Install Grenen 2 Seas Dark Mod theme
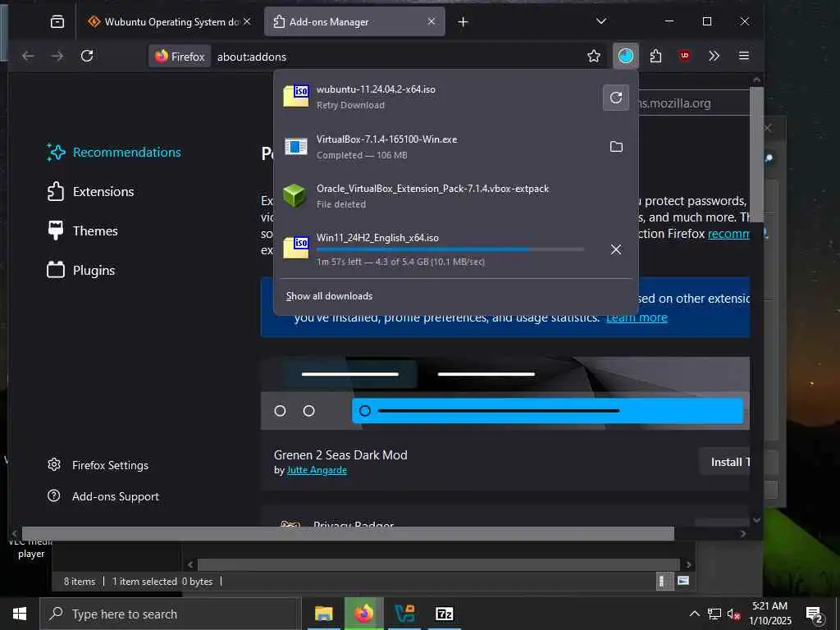 point(725,462)
